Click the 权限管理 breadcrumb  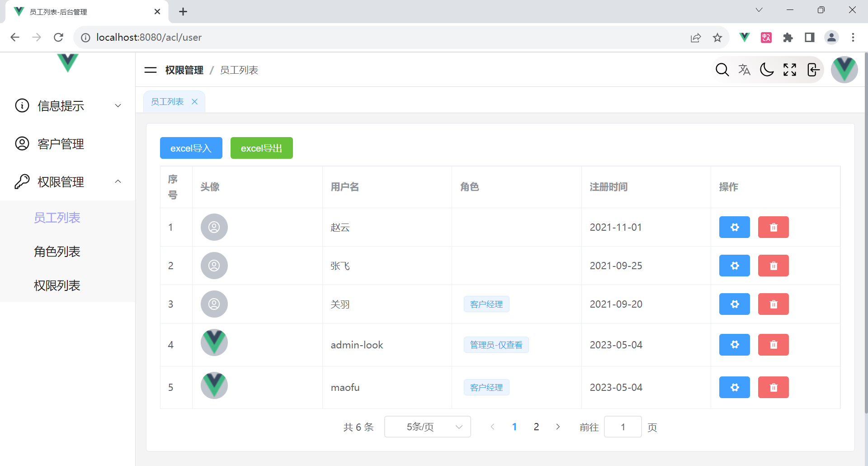coord(184,70)
